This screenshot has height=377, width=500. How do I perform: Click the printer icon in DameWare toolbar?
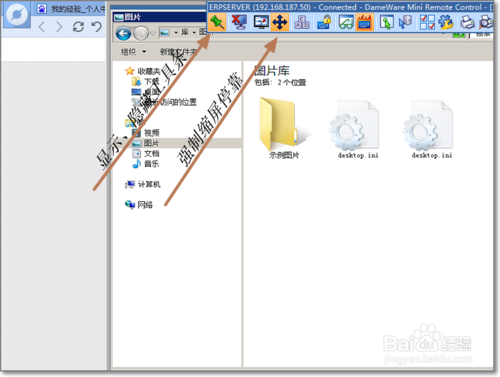[x=467, y=22]
